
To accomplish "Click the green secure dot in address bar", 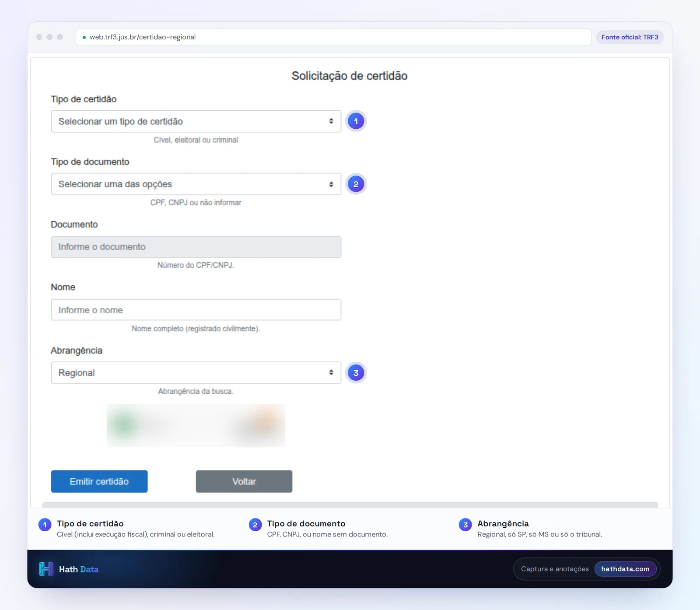I will pos(84,37).
